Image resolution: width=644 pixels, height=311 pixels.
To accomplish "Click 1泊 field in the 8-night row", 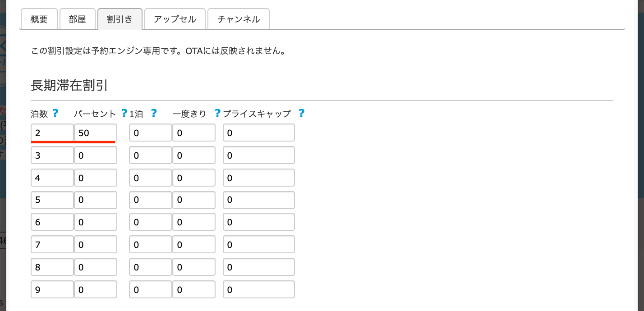I will pos(150,267).
